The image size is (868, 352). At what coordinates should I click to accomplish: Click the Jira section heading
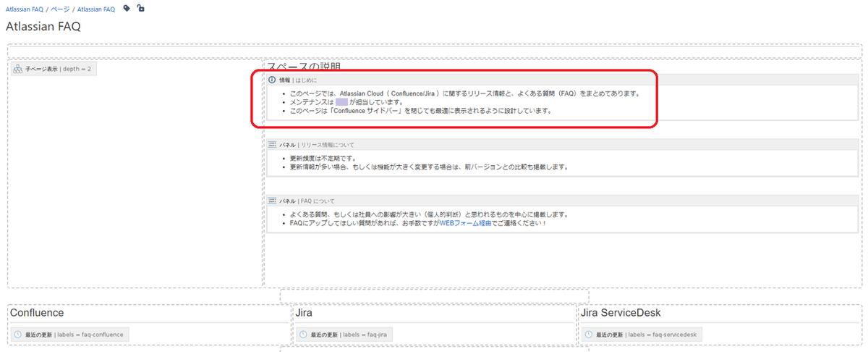tap(304, 313)
